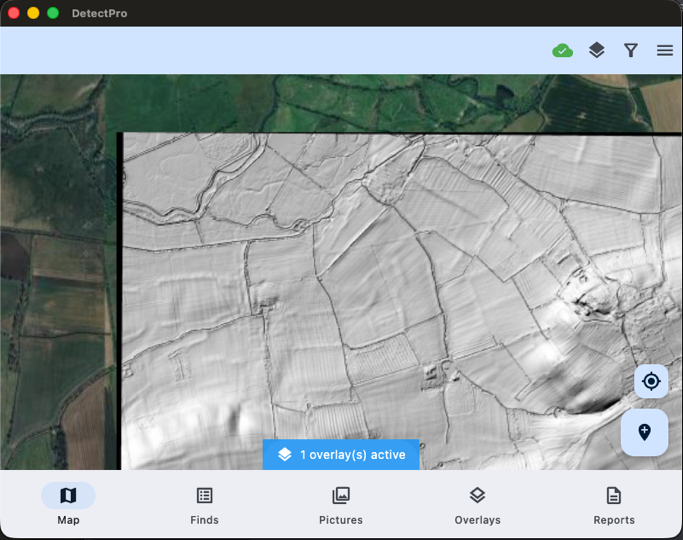The height and width of the screenshot is (540, 683).
Task: Open the Reports tab
Action: tap(614, 506)
